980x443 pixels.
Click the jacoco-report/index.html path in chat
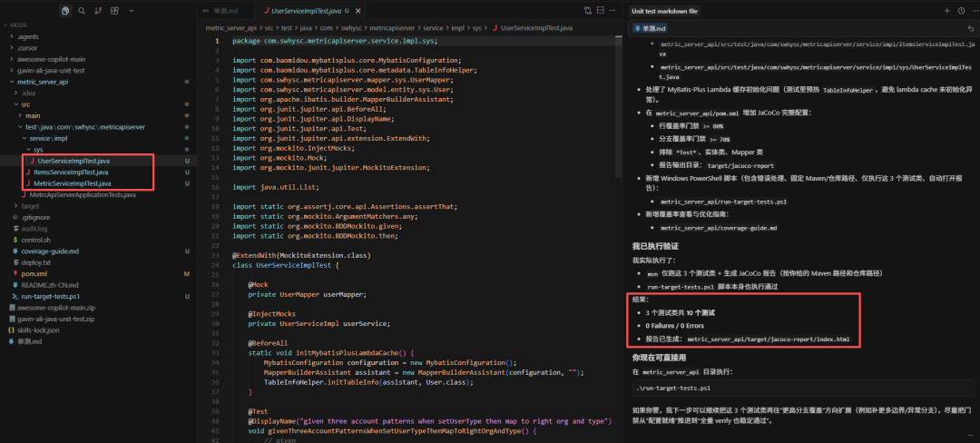769,340
